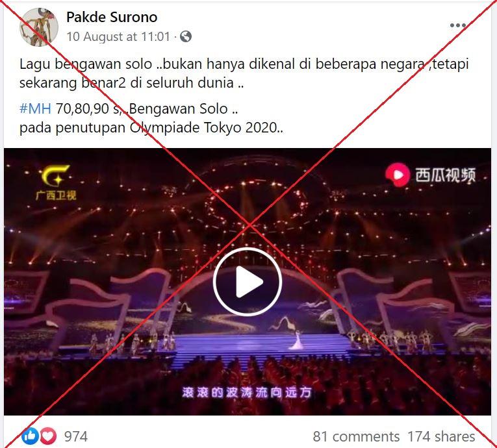View the 974 reactions count
The image size is (497, 448).
[x=76, y=436]
